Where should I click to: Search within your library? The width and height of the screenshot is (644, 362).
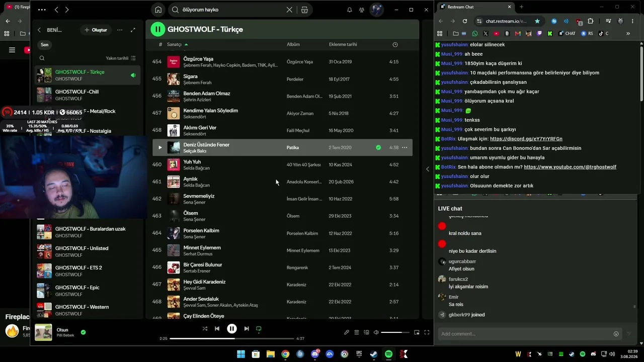pyautogui.click(x=42, y=58)
